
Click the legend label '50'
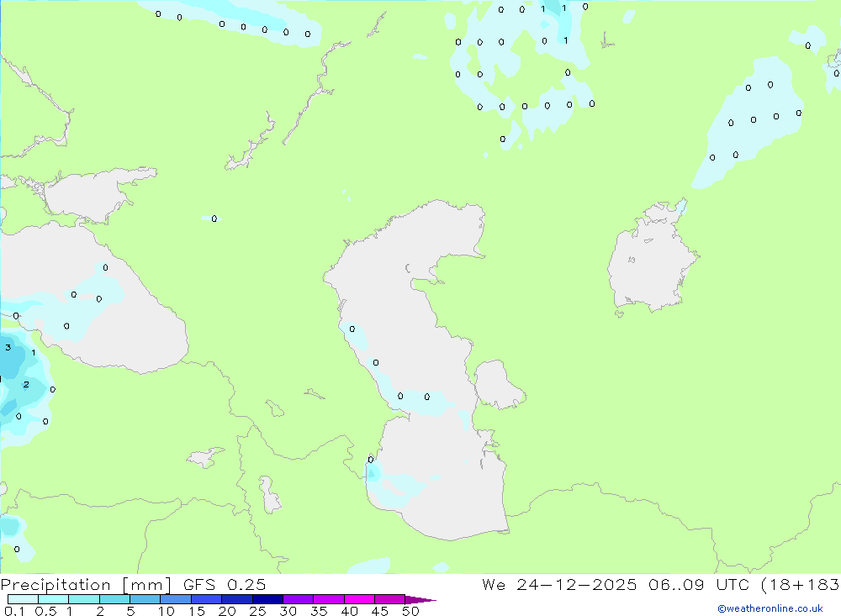coord(410,611)
